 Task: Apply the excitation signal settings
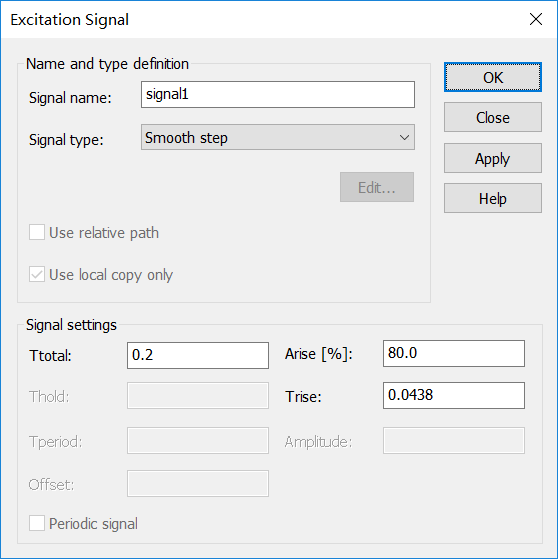coord(493,158)
